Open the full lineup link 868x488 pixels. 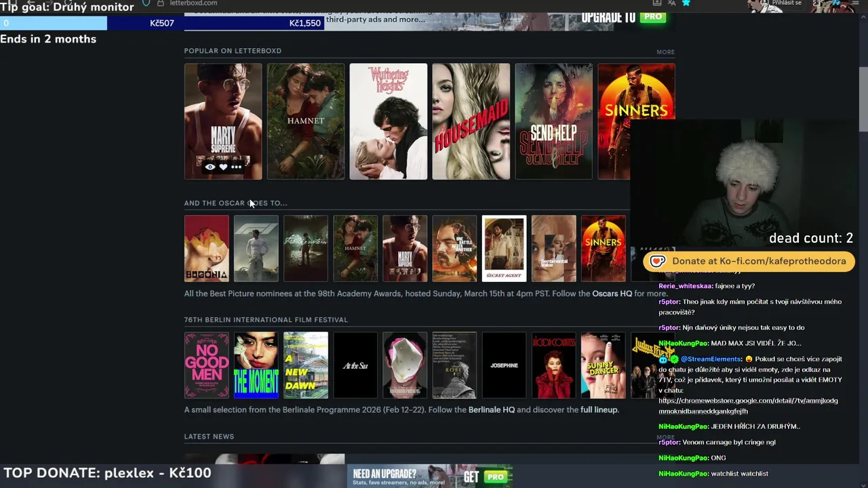pos(599,409)
